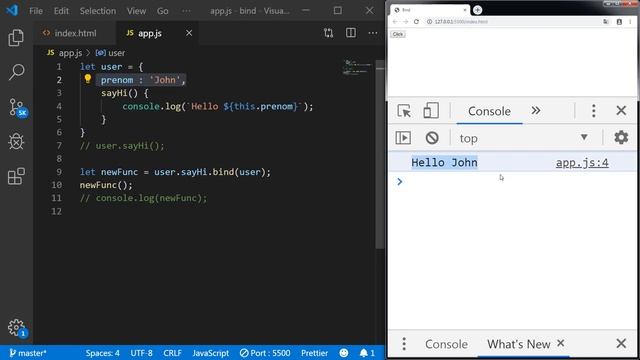Open the Explorer view in activity bar
The height and width of the screenshot is (360, 640).
click(16, 38)
